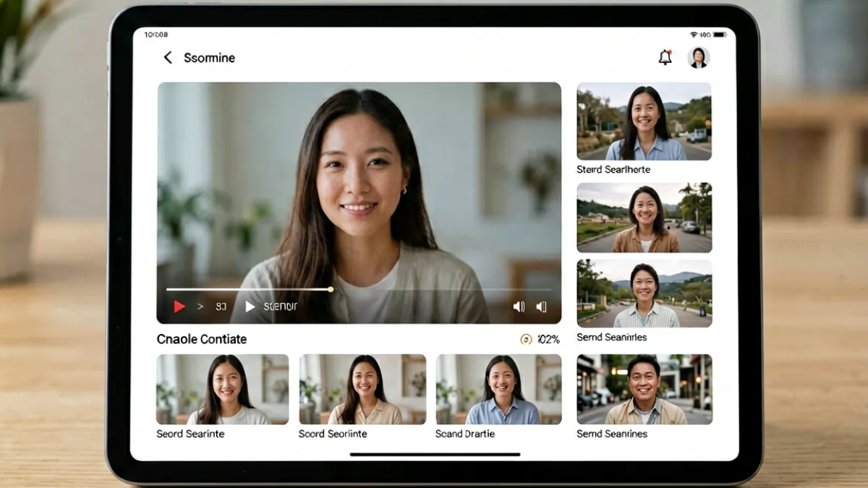Click the Sterd Searlherte caption text

point(613,170)
